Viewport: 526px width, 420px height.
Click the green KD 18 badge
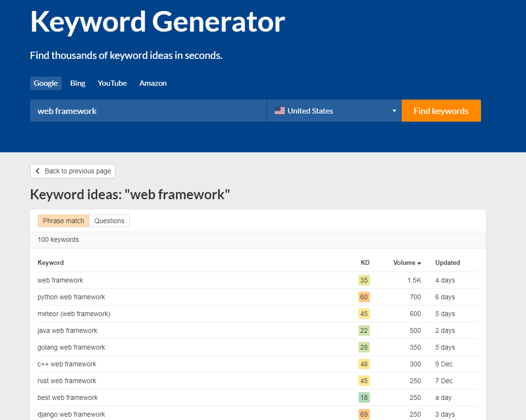364,397
